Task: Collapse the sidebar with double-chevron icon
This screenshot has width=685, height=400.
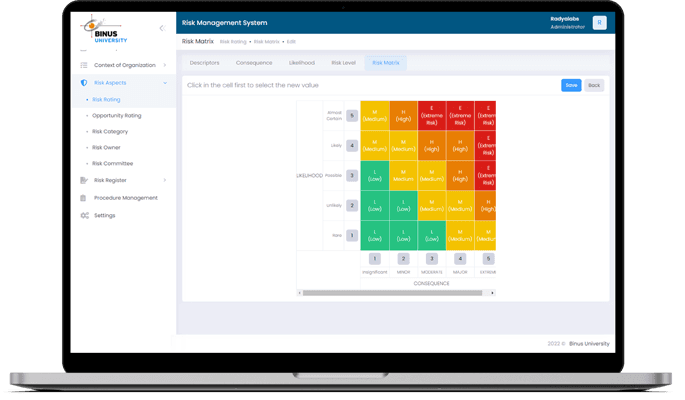Action: [x=162, y=28]
